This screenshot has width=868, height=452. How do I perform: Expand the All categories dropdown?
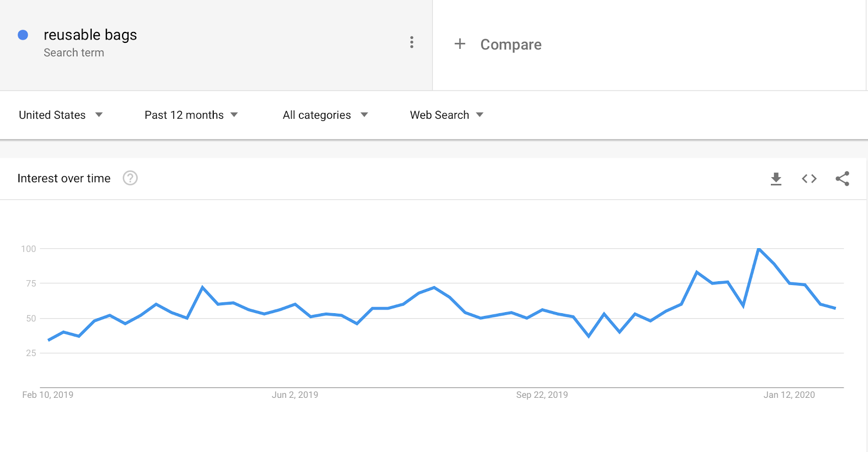tap(325, 115)
